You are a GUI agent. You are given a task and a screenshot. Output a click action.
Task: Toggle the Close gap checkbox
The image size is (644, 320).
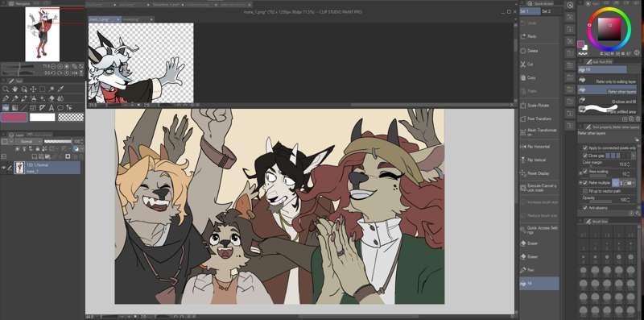[585, 156]
